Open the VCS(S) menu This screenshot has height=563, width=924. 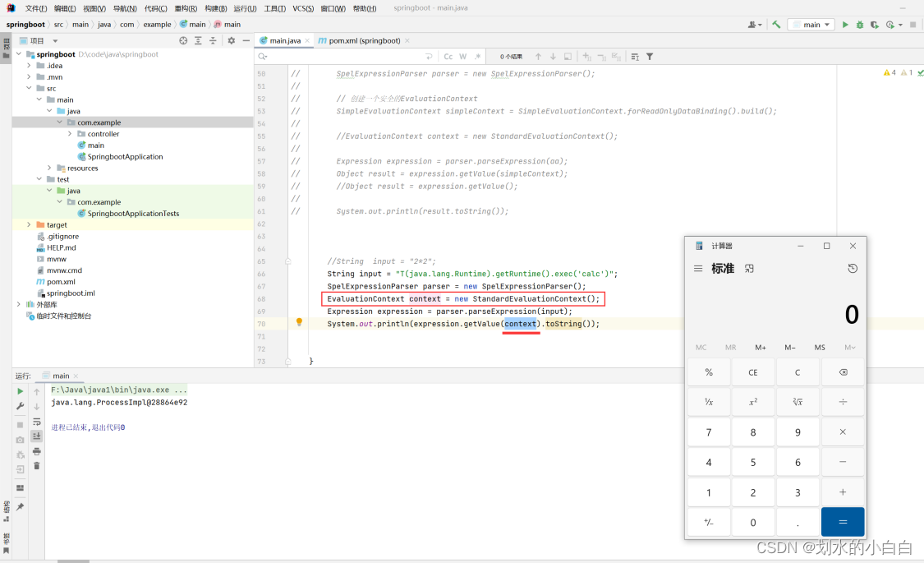(303, 8)
